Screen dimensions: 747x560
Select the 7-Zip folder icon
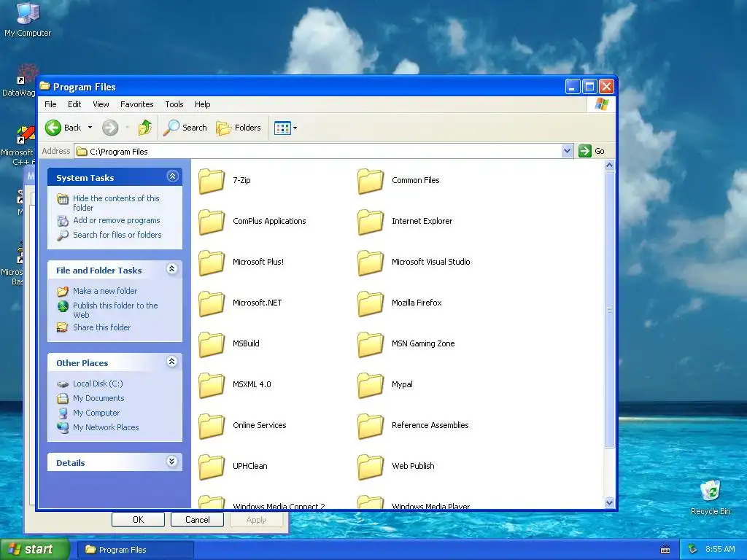point(212,181)
